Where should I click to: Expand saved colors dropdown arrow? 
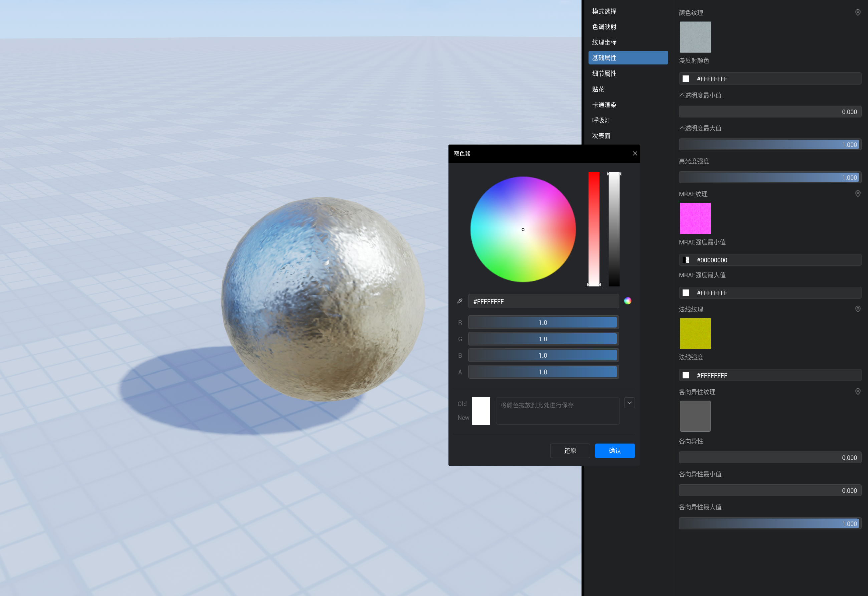click(x=629, y=403)
